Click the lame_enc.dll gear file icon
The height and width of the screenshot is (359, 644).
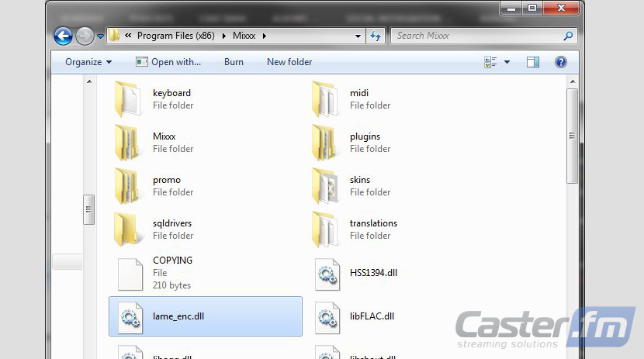pyautogui.click(x=130, y=318)
